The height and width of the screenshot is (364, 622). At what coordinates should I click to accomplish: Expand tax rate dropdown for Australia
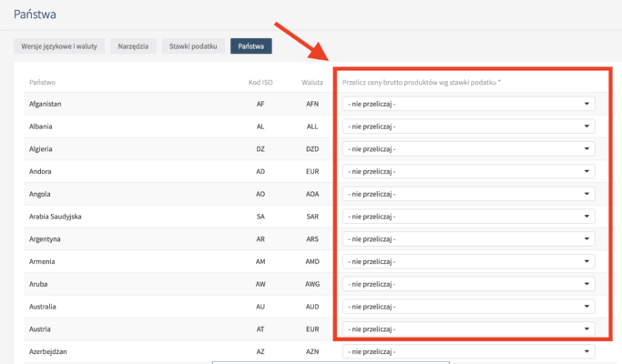click(x=468, y=306)
